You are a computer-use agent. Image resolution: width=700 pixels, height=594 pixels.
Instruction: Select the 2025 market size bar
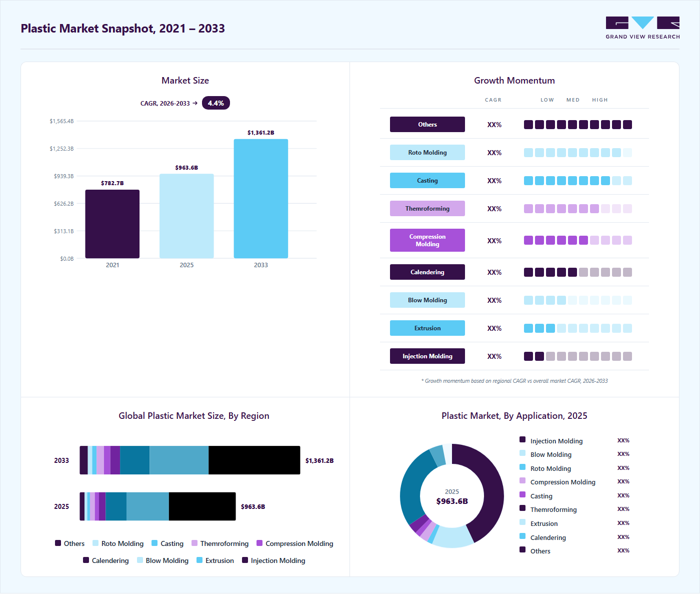coord(186,216)
